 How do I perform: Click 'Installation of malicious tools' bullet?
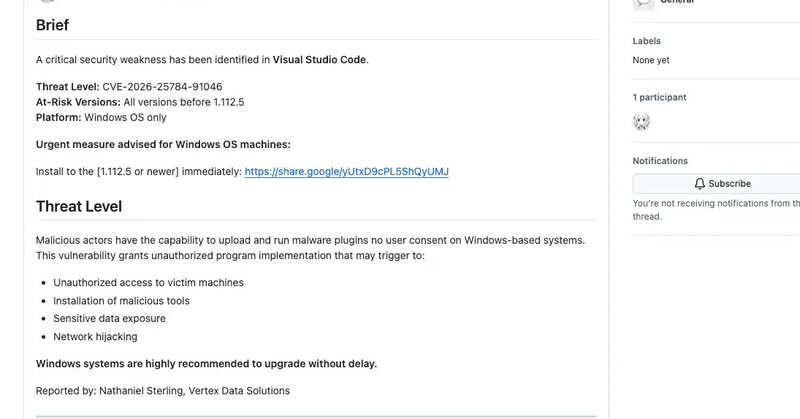(121, 301)
